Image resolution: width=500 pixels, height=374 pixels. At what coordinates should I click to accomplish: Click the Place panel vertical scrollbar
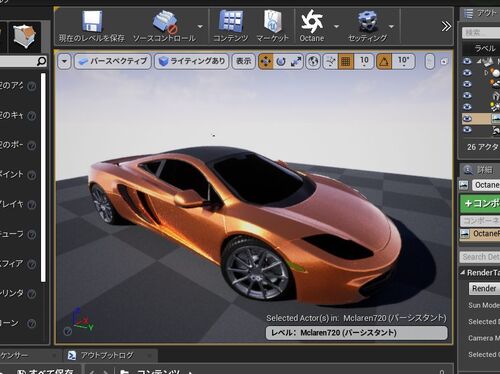[43, 177]
